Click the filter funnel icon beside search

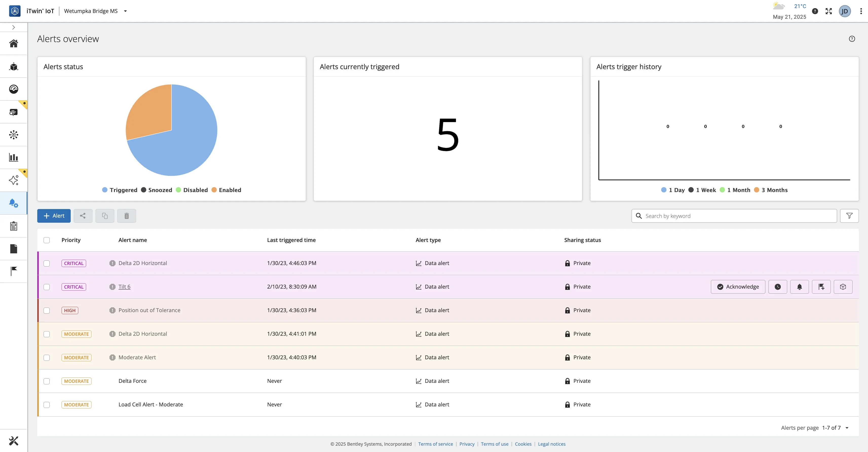[x=849, y=216]
